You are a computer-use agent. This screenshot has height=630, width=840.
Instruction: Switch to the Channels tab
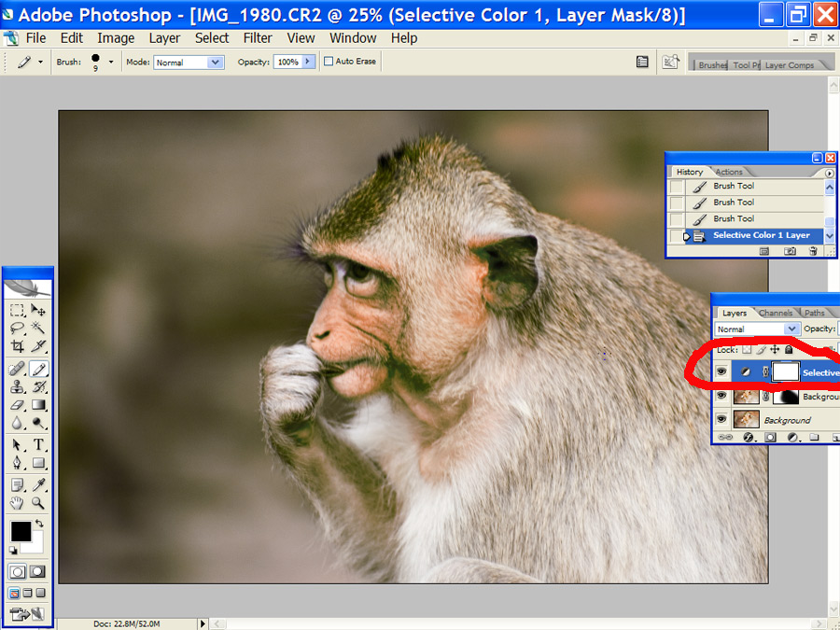pyautogui.click(x=776, y=313)
